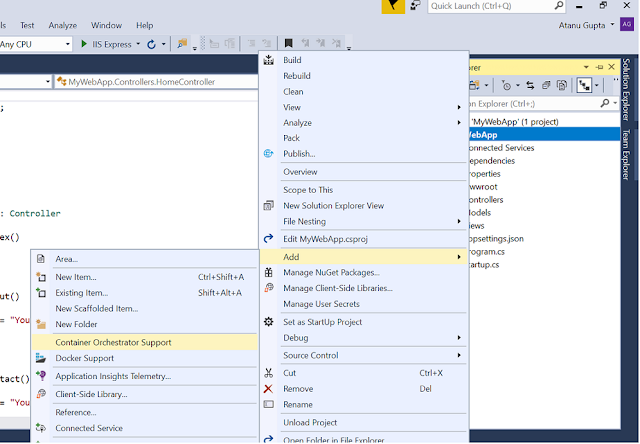The image size is (640, 444).
Task: Click the clear bookmarks toolbar icon
Action: pos(336,43)
